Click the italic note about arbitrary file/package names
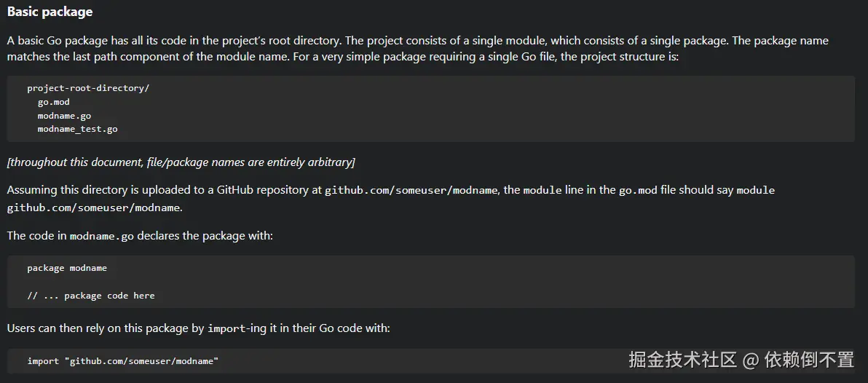 (x=181, y=162)
